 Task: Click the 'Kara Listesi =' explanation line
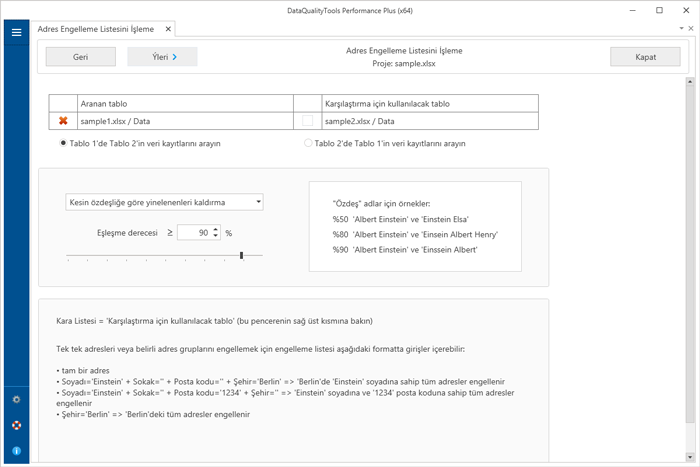[214, 321]
